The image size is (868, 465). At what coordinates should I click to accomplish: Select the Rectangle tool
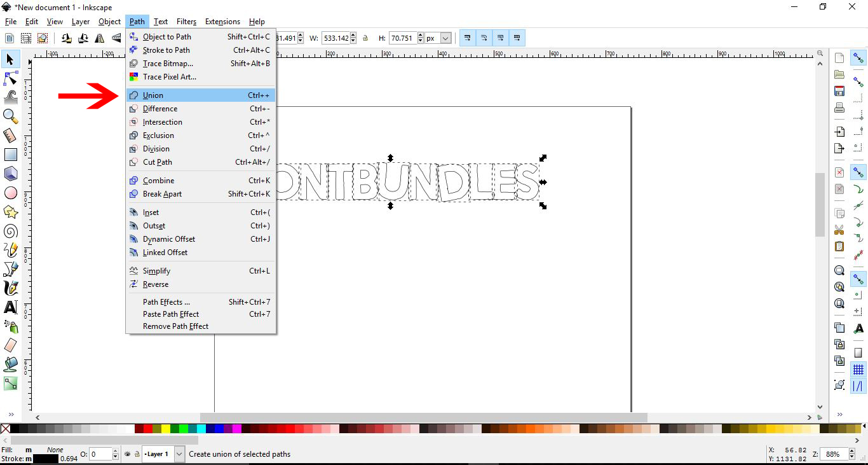click(x=10, y=155)
